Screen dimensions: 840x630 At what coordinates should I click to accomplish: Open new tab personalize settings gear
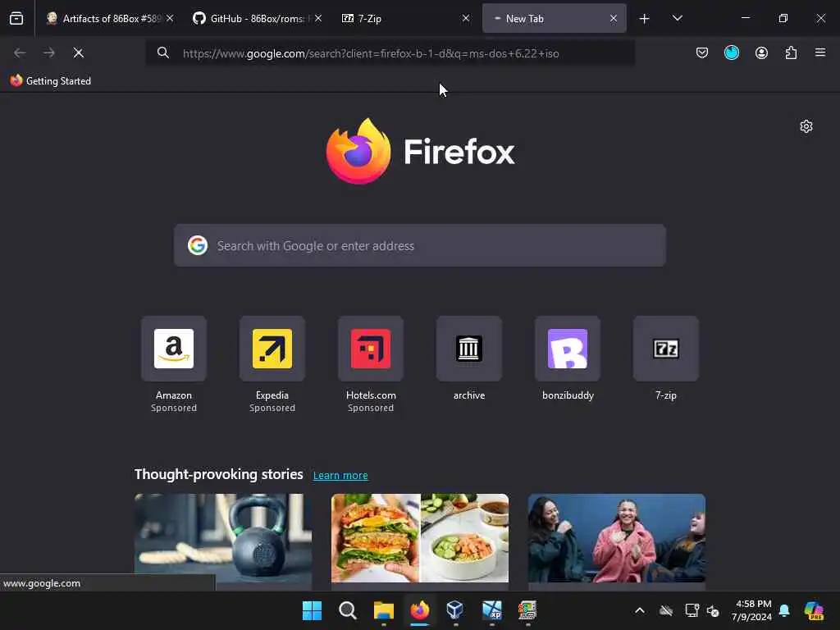click(806, 126)
